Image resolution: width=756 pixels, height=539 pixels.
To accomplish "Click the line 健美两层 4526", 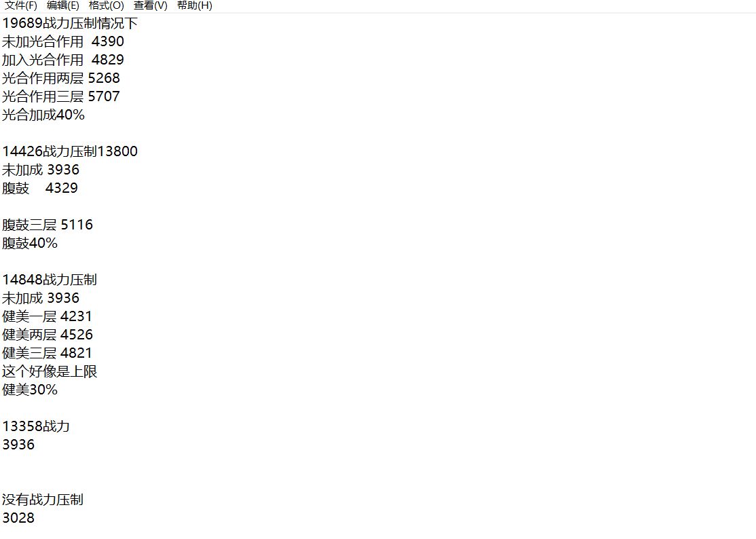I will click(48, 335).
